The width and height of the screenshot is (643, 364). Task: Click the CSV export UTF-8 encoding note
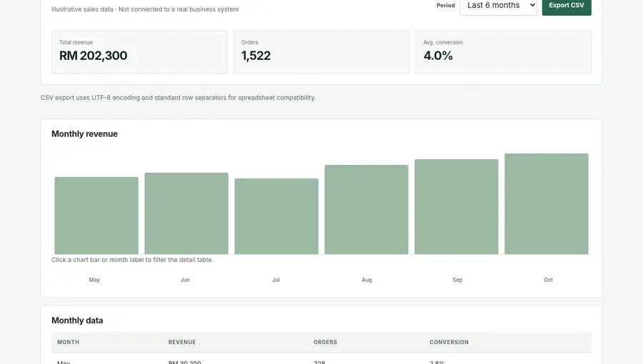coord(178,98)
